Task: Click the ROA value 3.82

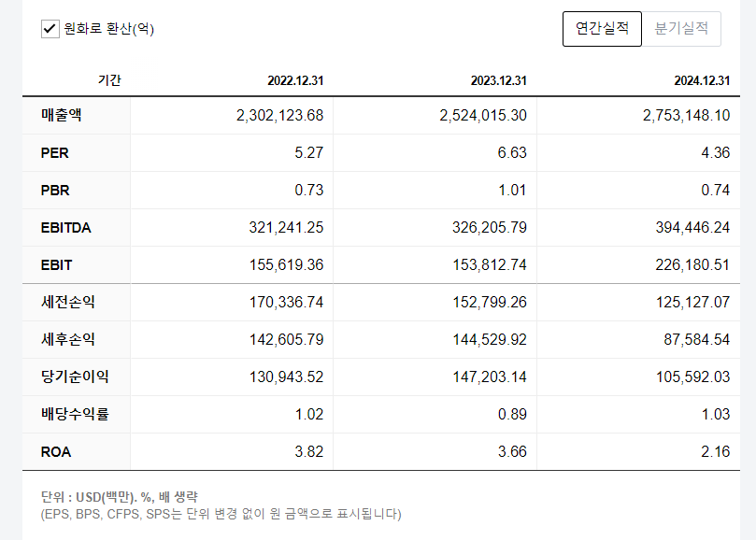Action: [309, 452]
